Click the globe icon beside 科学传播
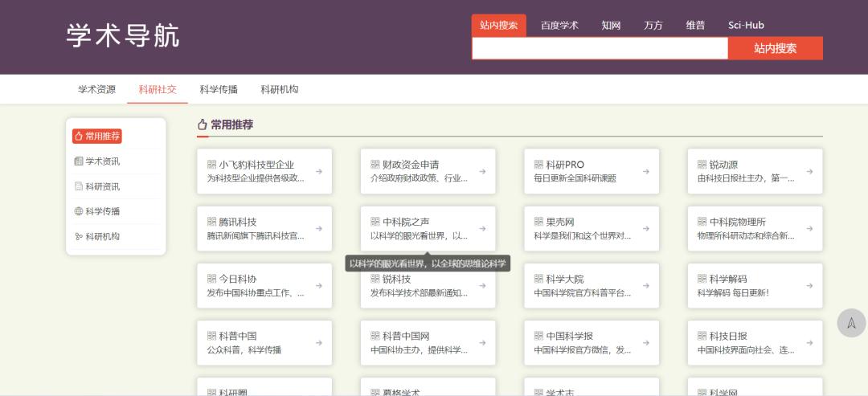This screenshot has width=868, height=396. 79,211
